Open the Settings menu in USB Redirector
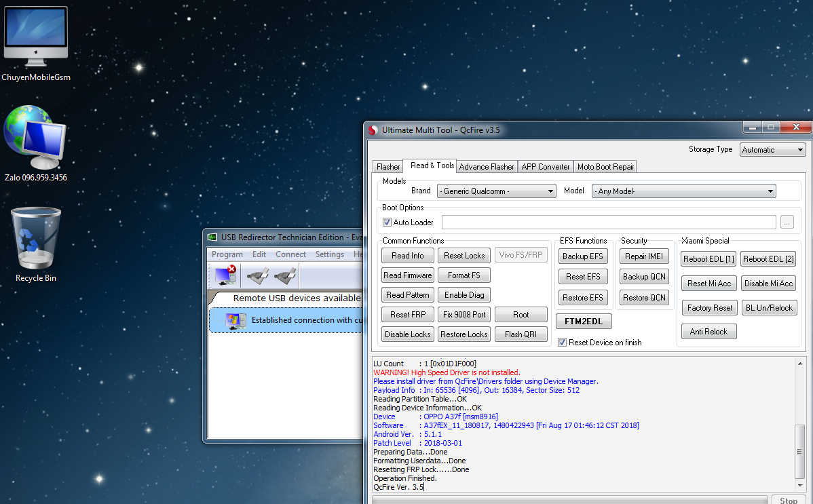Screen dimensions: 813x504 [330, 254]
